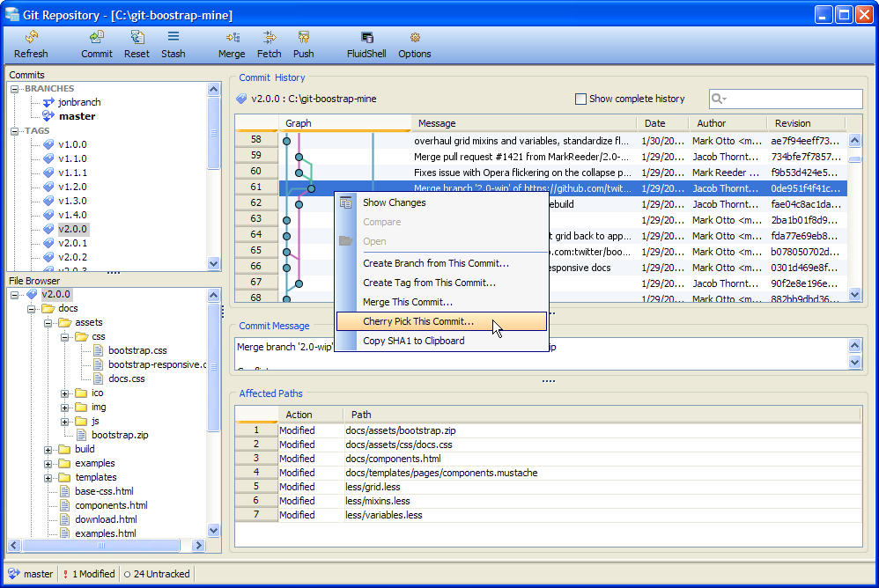Collapse the docs folder

[x=32, y=309]
